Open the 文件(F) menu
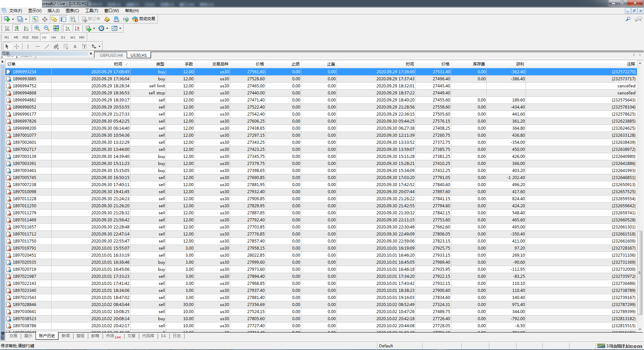The width and height of the screenshot is (644, 350). coord(15,11)
